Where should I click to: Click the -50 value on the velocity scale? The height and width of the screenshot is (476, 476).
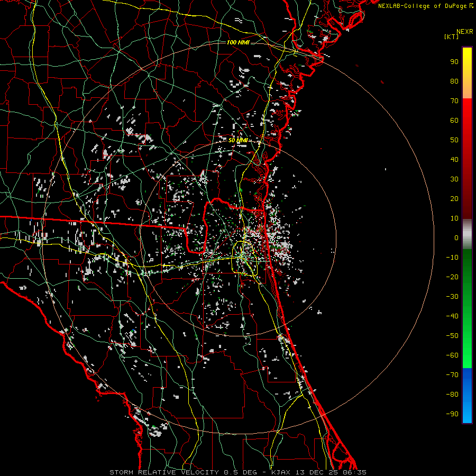click(452, 336)
